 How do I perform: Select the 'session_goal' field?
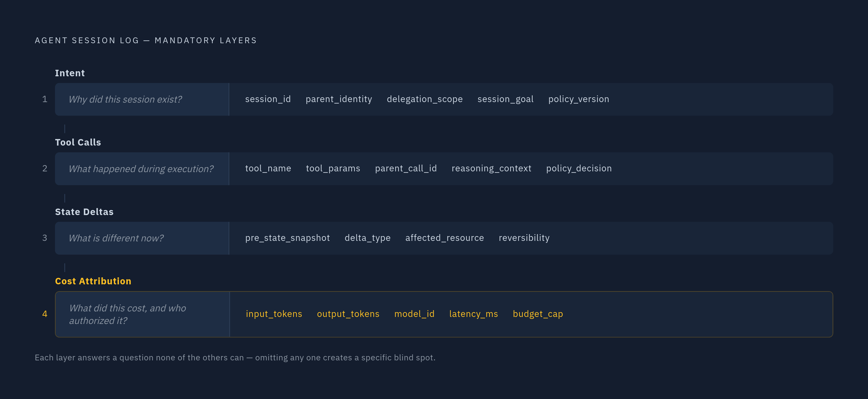click(x=505, y=99)
